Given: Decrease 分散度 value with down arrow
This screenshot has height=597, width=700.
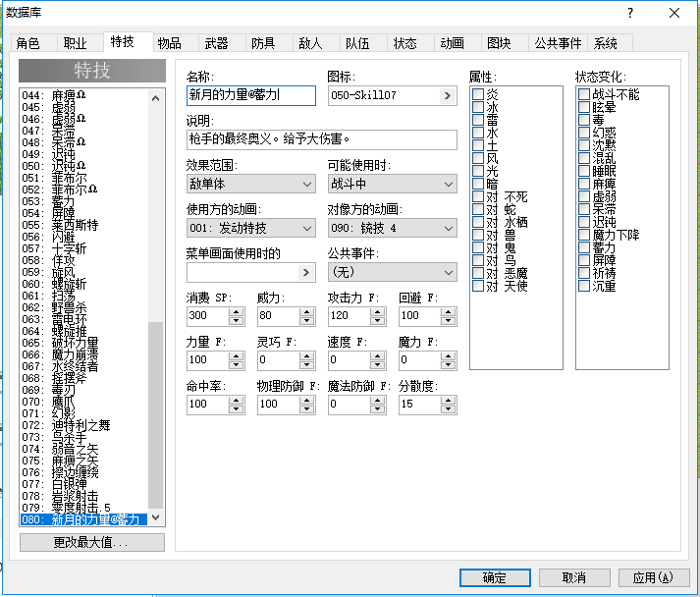Looking at the screenshot, I should [449, 409].
